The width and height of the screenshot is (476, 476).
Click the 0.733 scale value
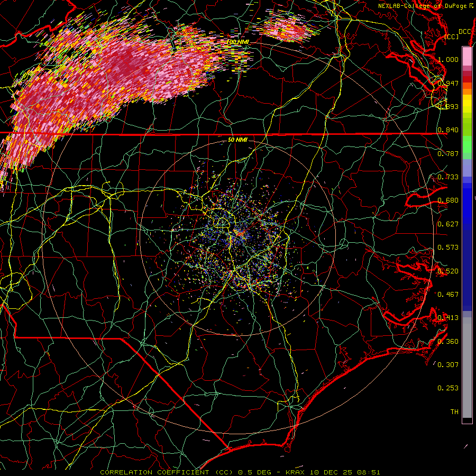coord(448,177)
